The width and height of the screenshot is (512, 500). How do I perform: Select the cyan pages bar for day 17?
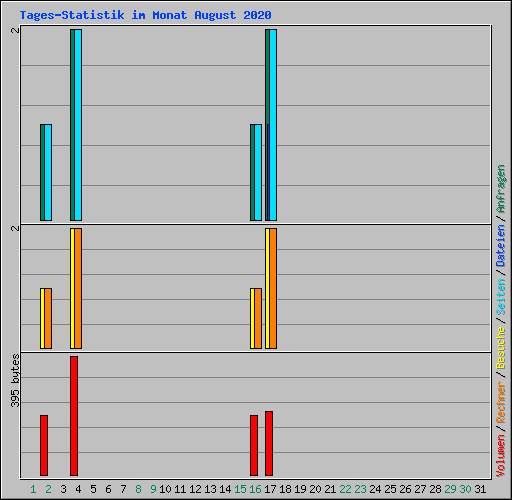273,125
